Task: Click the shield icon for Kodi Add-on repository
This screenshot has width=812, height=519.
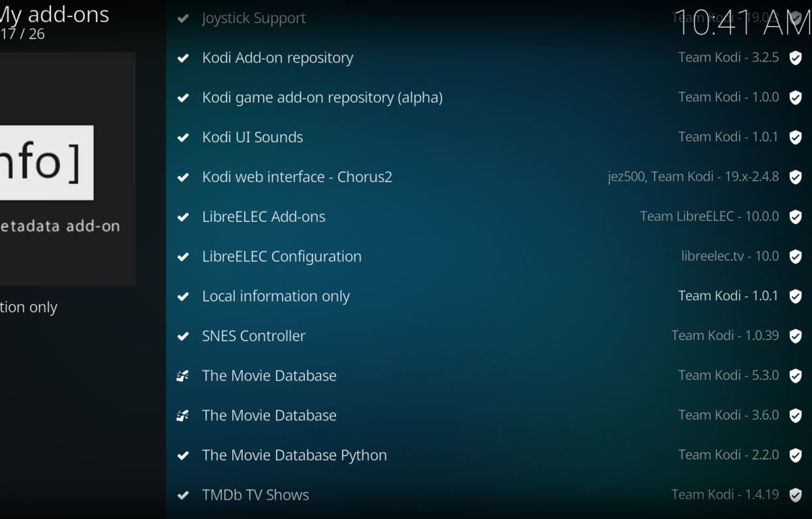Action: (x=795, y=58)
